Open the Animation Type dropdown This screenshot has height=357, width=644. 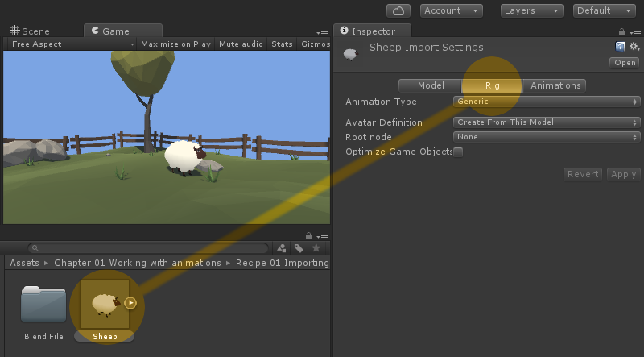coord(547,102)
